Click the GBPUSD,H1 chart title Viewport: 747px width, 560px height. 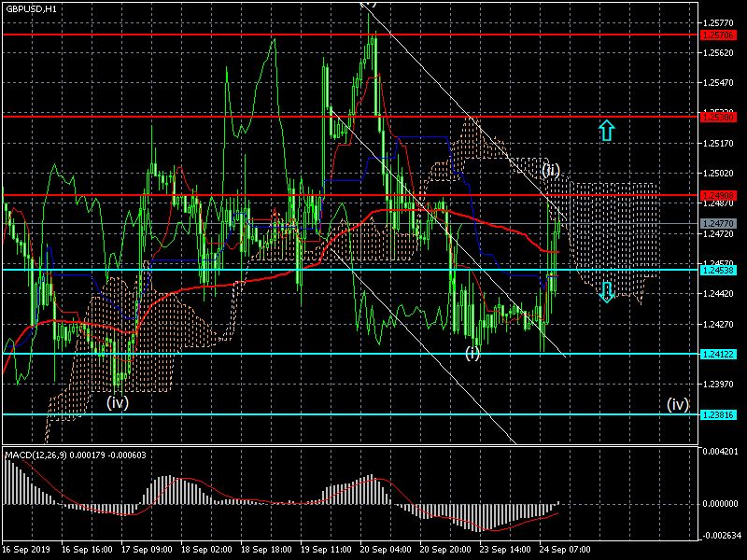[31, 7]
